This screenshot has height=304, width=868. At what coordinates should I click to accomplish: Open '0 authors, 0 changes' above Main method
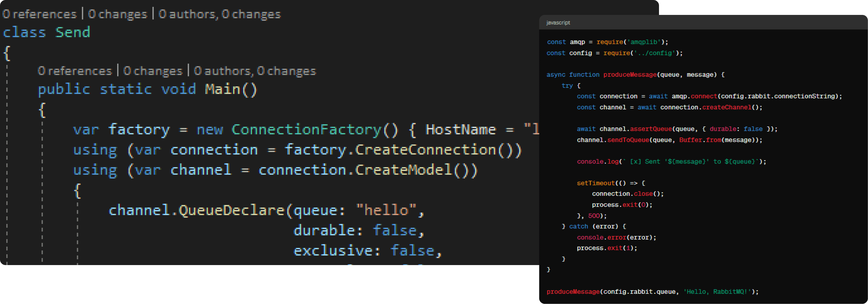pyautogui.click(x=255, y=71)
